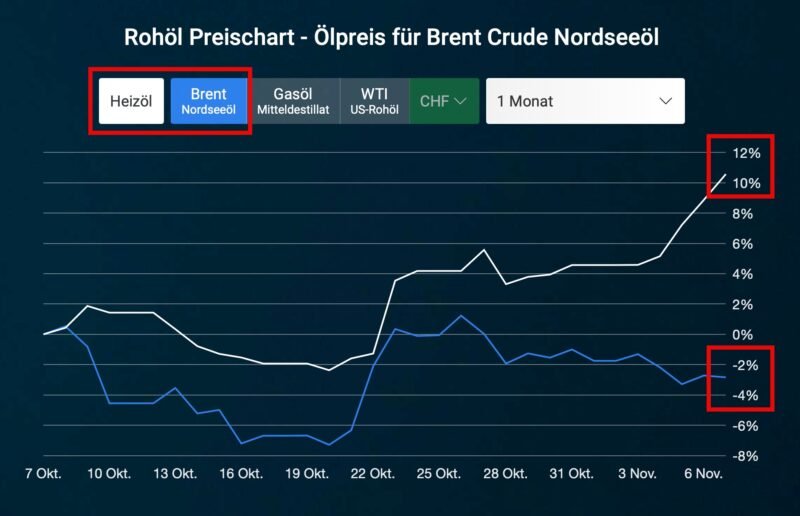Viewport: 800px width, 516px height.
Task: Click the chevron arrow in the 1 Monat box
Action: pos(666,101)
